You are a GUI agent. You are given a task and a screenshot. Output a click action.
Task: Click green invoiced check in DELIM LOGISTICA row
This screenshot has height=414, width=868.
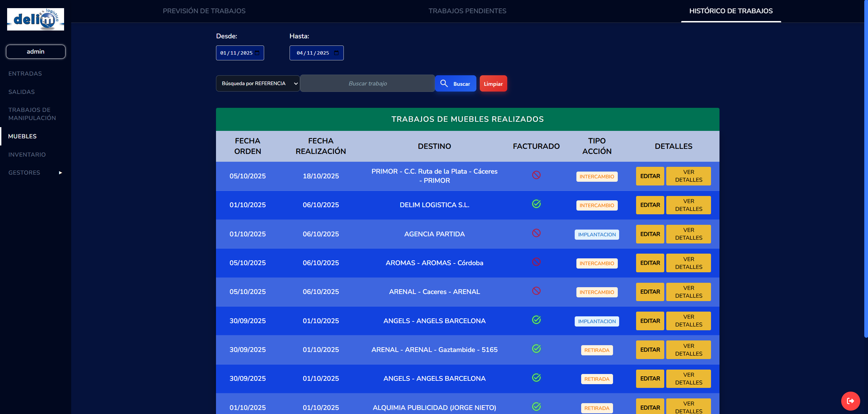536,204
